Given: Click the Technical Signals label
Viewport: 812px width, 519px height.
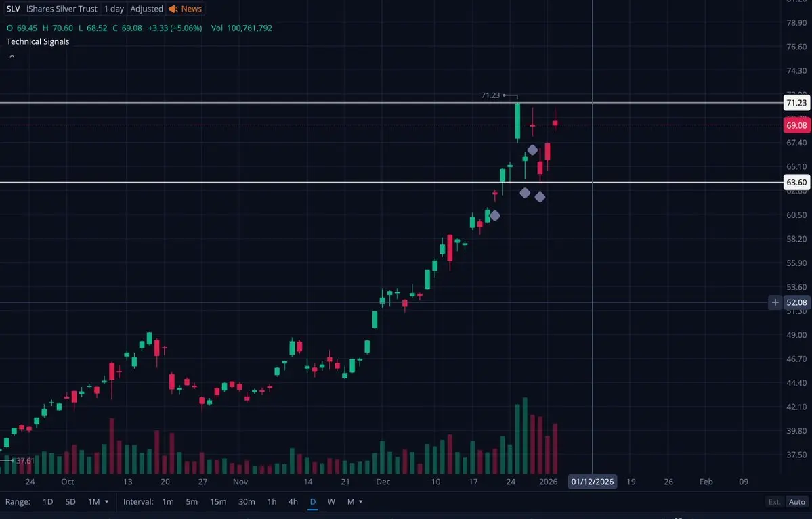Looking at the screenshot, I should [38, 41].
